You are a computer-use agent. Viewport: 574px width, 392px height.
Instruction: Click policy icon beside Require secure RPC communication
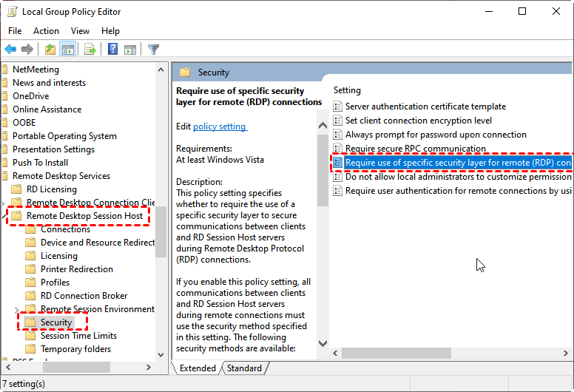[337, 148]
